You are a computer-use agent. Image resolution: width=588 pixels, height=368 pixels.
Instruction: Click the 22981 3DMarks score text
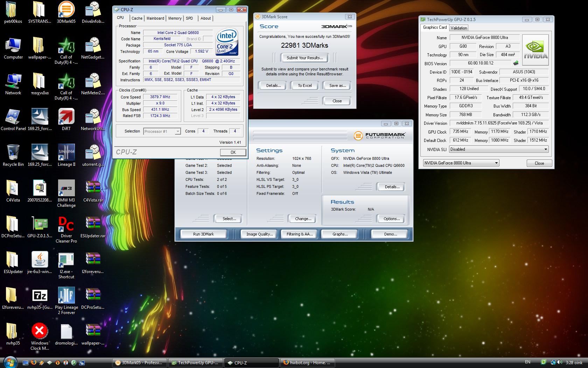[304, 45]
